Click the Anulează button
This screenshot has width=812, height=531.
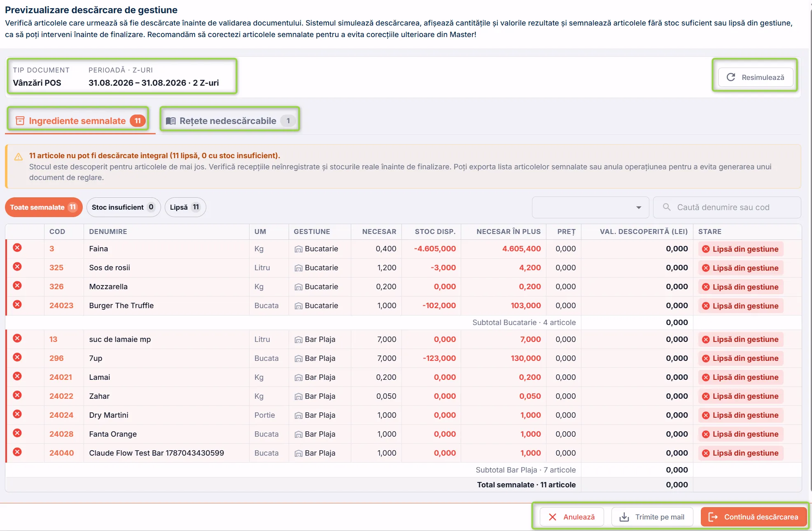pyautogui.click(x=572, y=517)
